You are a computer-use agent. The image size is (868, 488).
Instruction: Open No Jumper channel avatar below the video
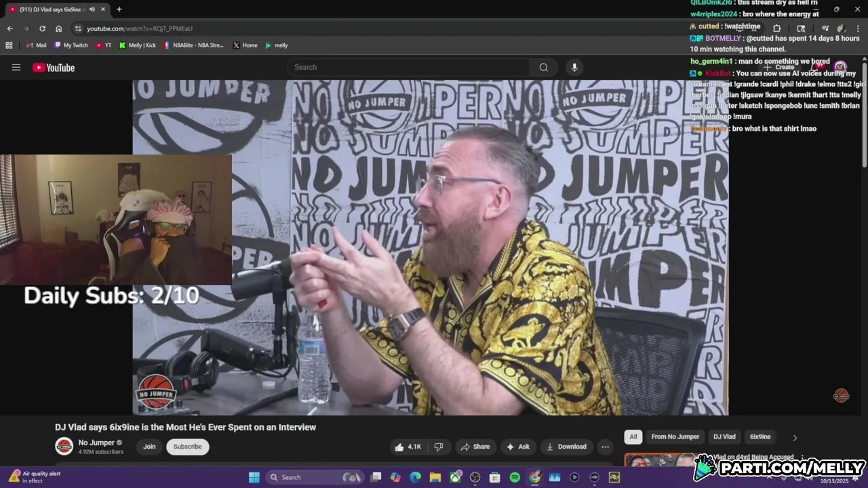tap(64, 446)
